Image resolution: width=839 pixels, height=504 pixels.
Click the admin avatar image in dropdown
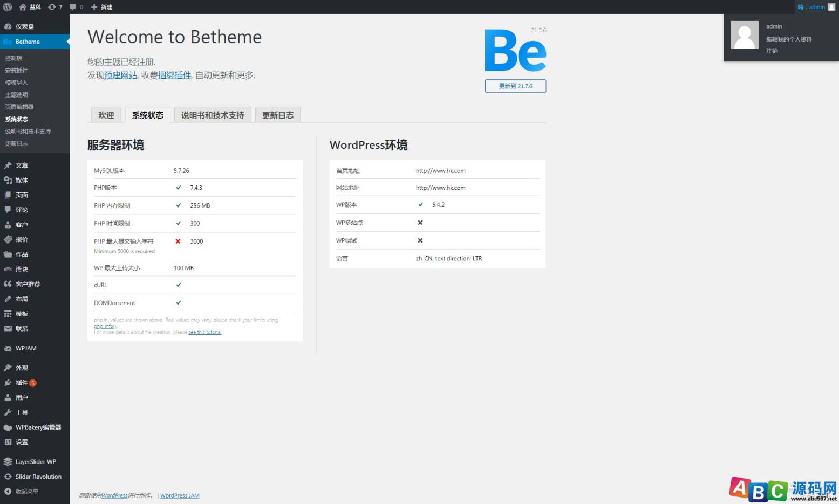pyautogui.click(x=745, y=35)
